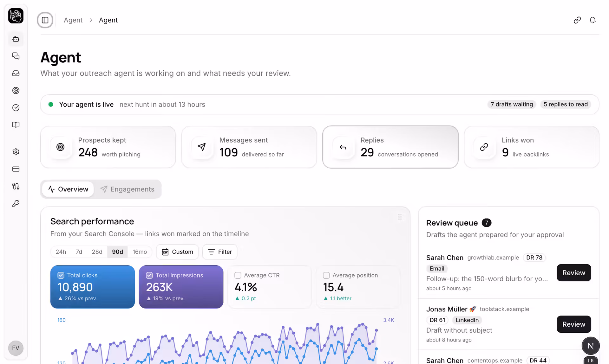Open the key sidebar icon
Image resolution: width=609 pixels, height=364 pixels.
[x=16, y=203]
